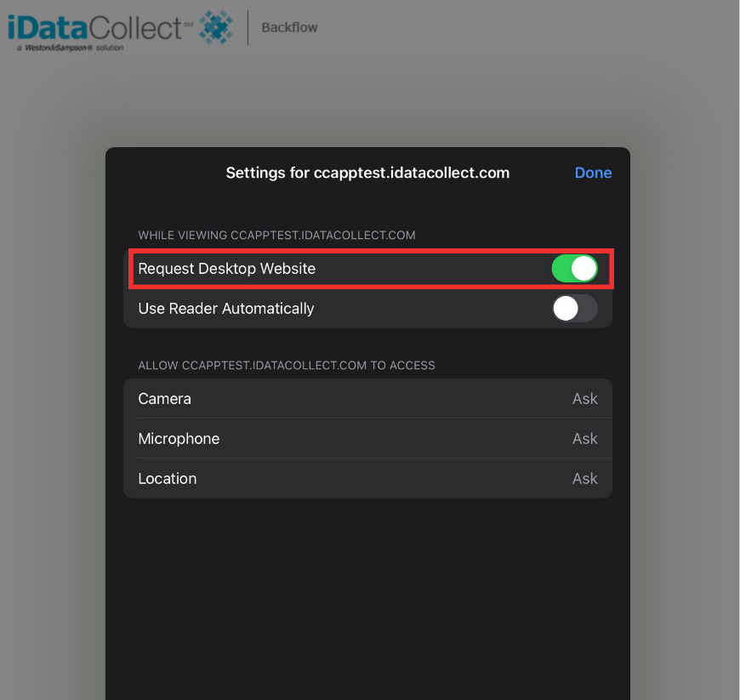Screen dimensions: 740x700
Task: Click the iDataCollect logo text
Action: (x=94, y=27)
